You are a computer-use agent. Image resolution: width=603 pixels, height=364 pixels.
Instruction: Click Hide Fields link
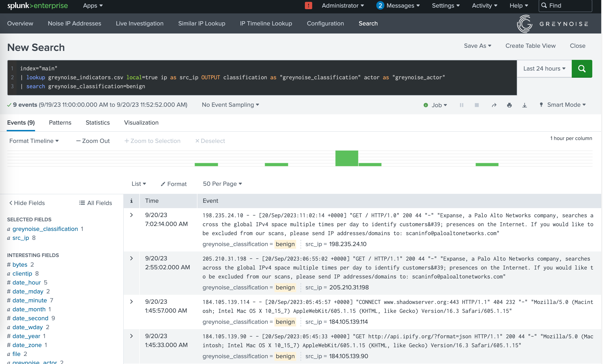[27, 203]
